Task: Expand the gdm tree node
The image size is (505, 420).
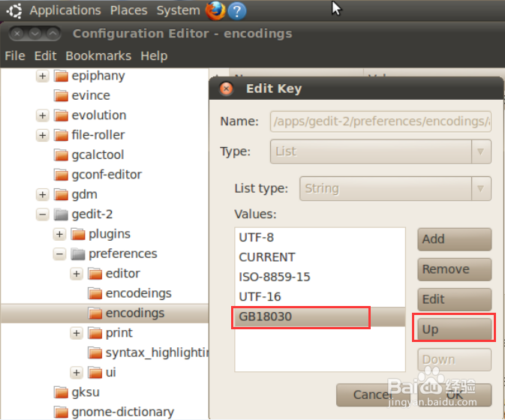Action: (x=43, y=195)
